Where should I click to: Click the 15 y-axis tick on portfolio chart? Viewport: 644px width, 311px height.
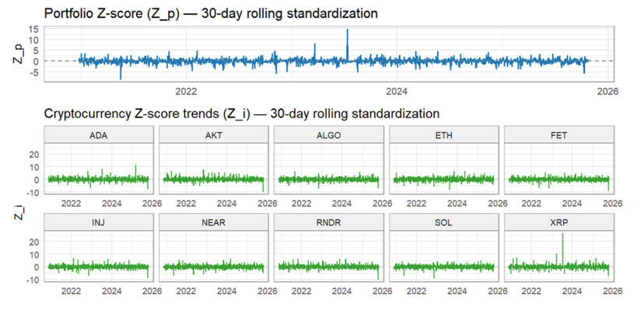pos(34,29)
